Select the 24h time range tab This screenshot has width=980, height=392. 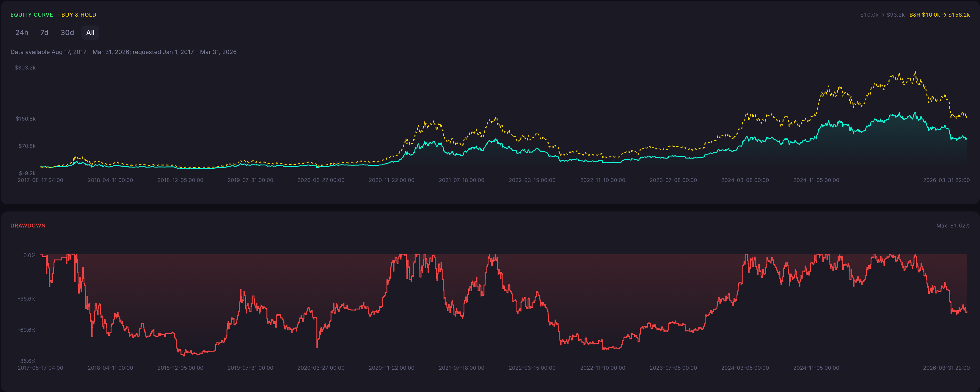click(x=22, y=33)
